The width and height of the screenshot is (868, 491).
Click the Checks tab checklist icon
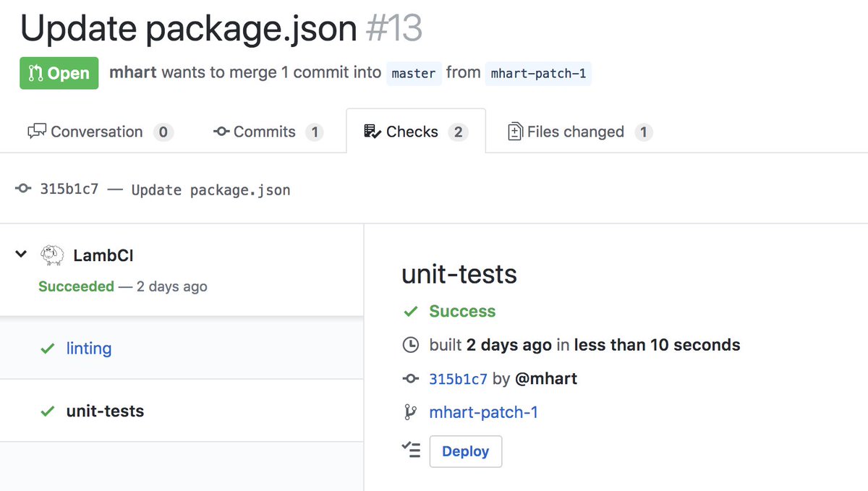coord(372,132)
